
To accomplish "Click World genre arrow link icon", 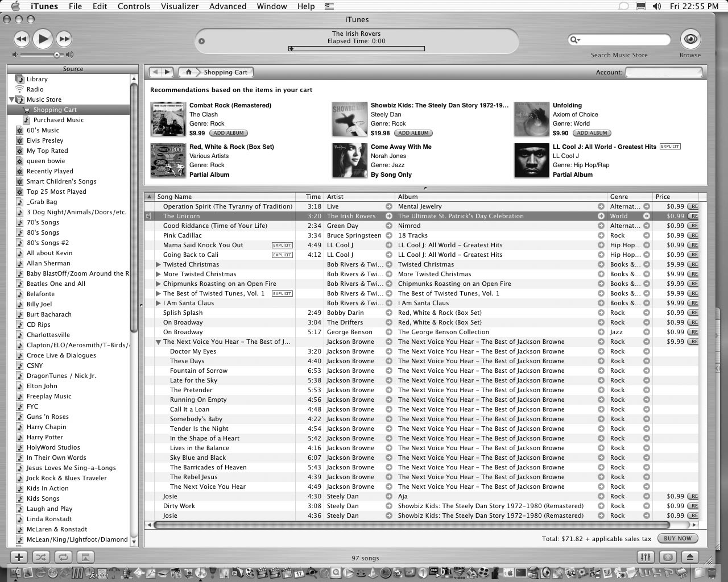I will (x=647, y=216).
